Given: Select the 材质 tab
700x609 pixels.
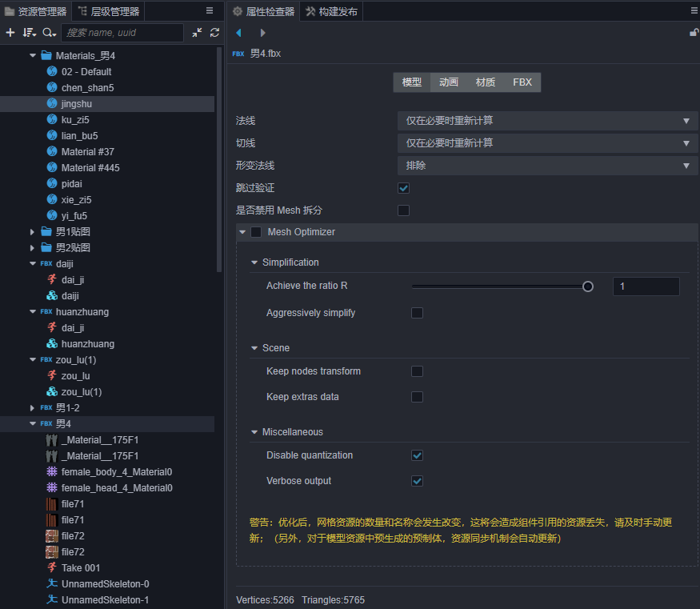Looking at the screenshot, I should [486, 82].
